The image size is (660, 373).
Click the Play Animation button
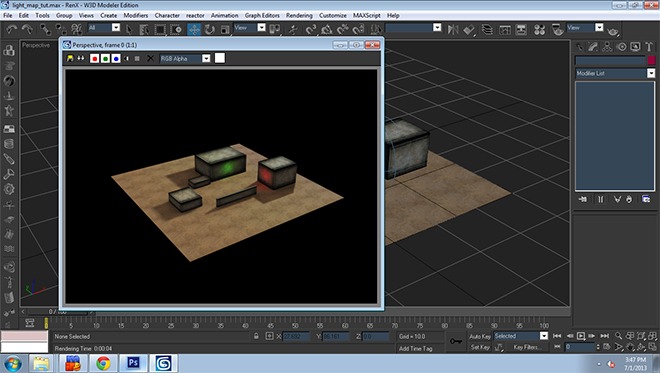[x=581, y=336]
